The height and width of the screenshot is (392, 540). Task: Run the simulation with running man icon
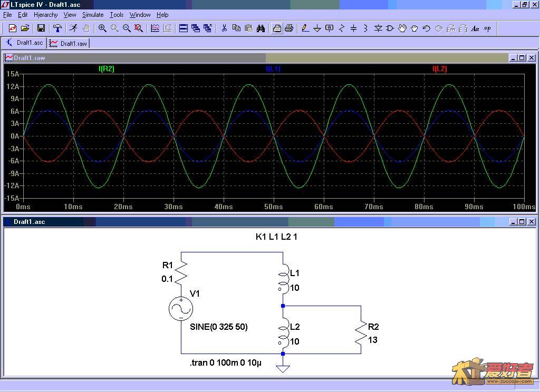73,28
